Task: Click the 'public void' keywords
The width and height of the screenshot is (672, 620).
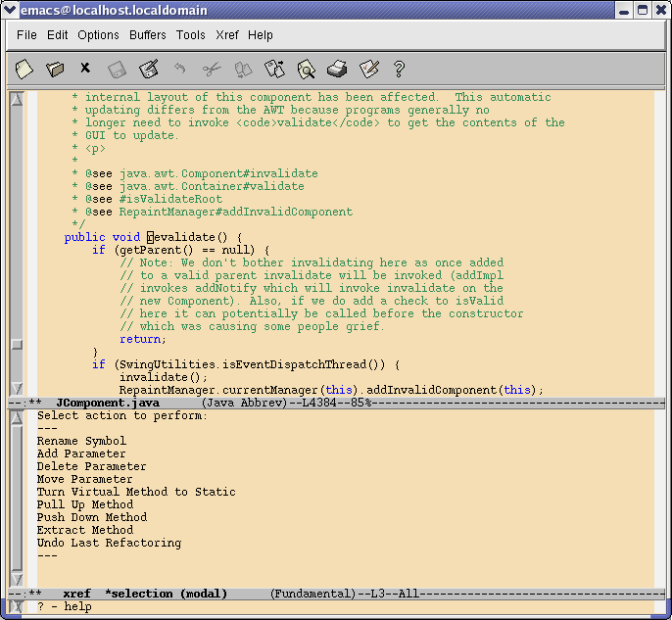Action: tap(102, 237)
